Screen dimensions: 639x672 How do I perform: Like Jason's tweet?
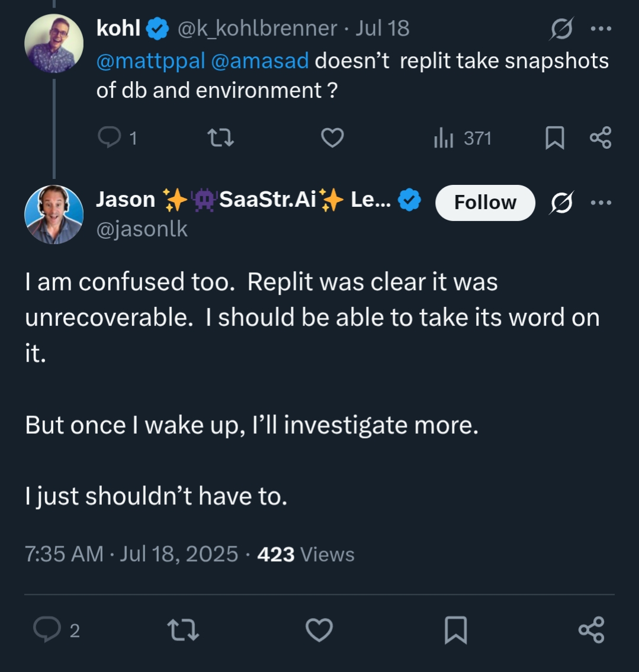(x=319, y=630)
